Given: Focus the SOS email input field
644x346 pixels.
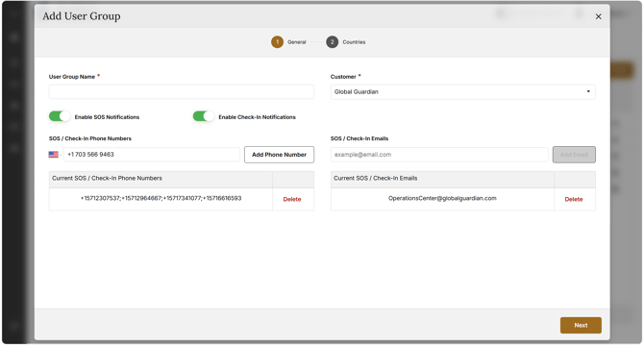Looking at the screenshot, I should (x=439, y=155).
